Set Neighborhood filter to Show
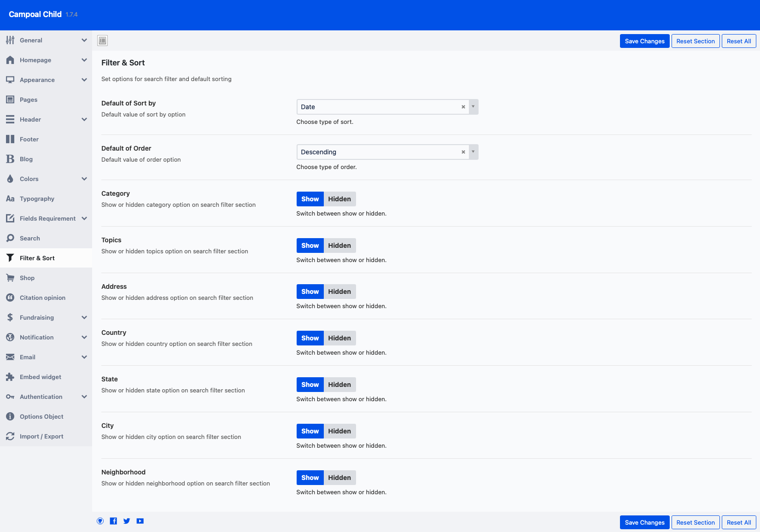Screen dimensions: 760x532 (x=310, y=478)
